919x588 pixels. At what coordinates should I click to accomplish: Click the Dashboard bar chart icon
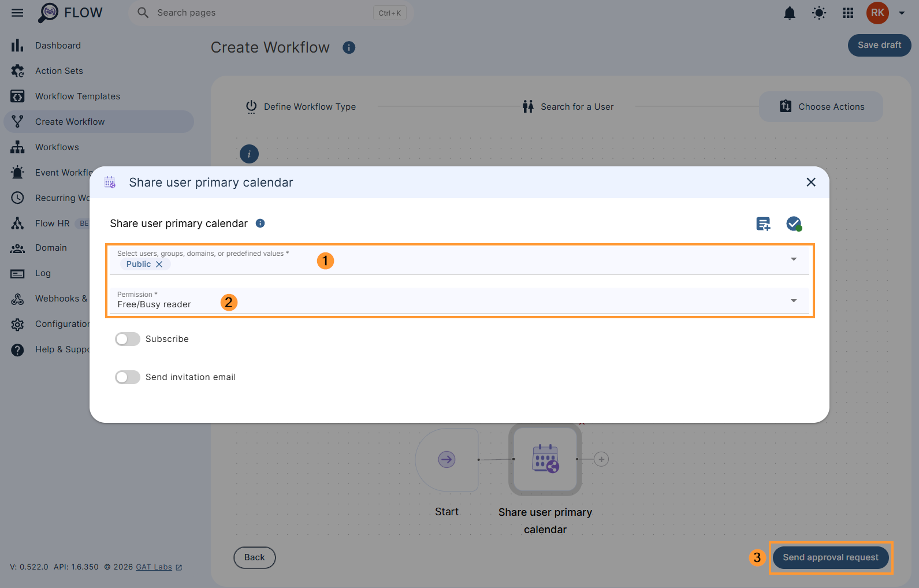tap(17, 46)
